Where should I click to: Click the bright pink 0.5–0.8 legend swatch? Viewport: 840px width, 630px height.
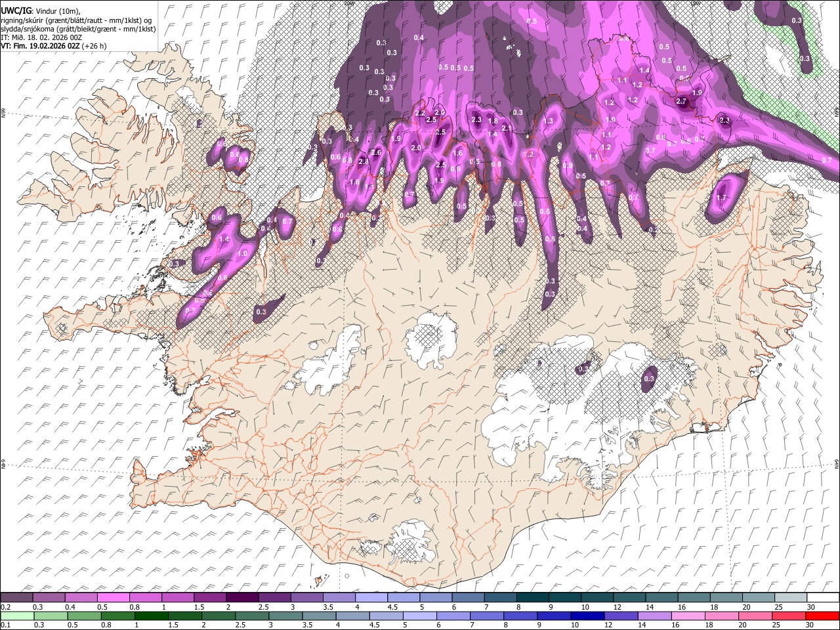pos(113,598)
